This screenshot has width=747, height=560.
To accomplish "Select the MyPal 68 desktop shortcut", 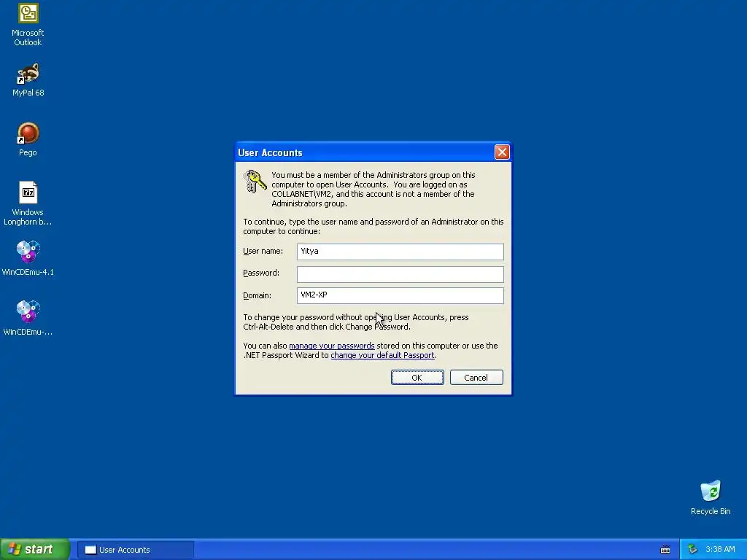I will point(28,80).
